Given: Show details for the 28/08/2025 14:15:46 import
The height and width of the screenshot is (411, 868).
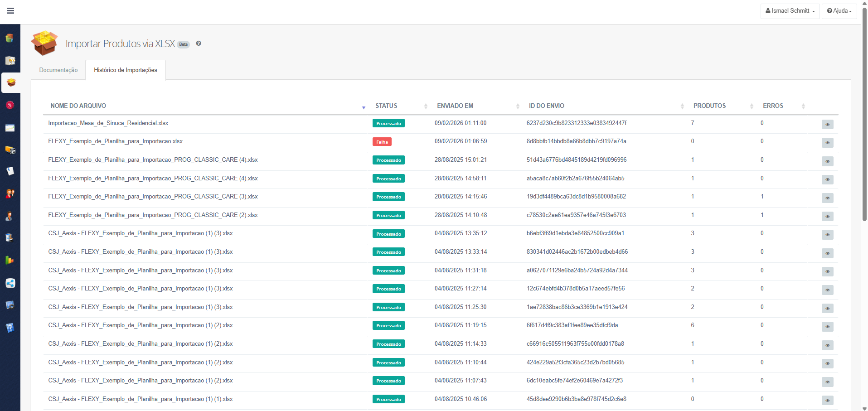Looking at the screenshot, I should 827,198.
